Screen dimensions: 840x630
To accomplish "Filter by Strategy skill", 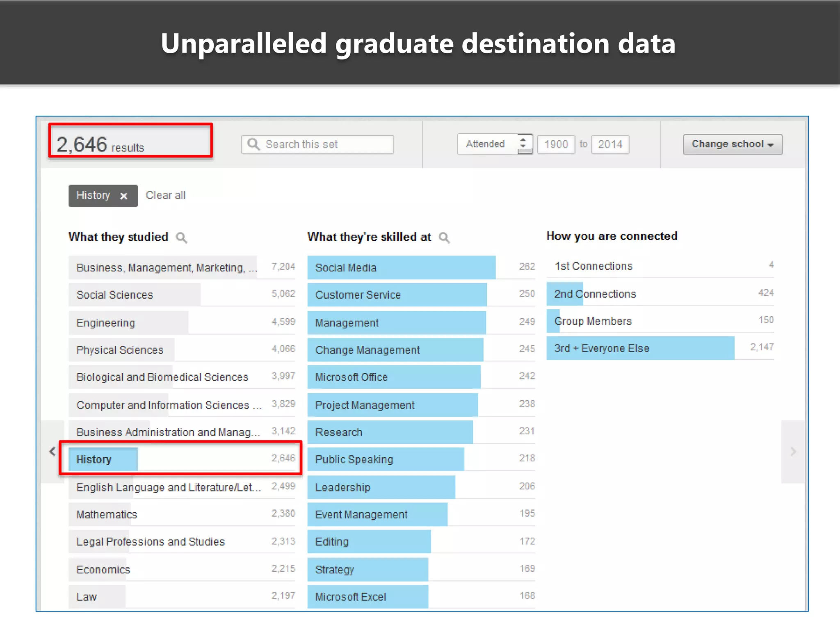I will [x=421, y=569].
